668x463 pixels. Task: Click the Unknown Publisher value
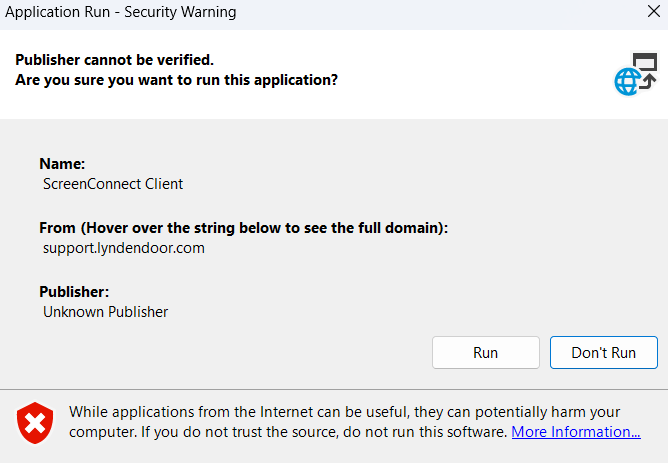(105, 312)
